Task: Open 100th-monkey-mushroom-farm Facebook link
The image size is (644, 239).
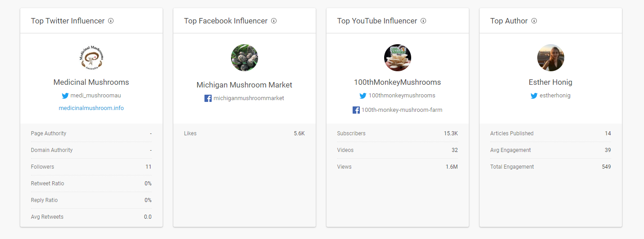Action: click(x=402, y=110)
